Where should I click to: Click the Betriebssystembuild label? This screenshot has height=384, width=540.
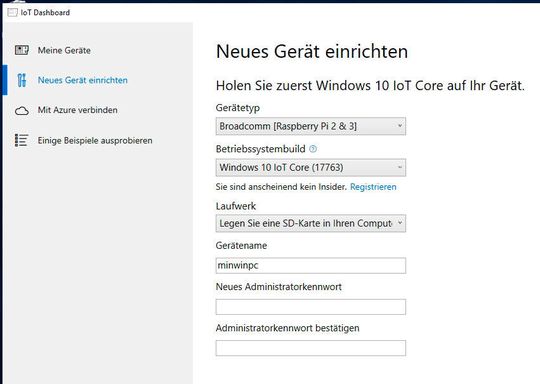(261, 149)
